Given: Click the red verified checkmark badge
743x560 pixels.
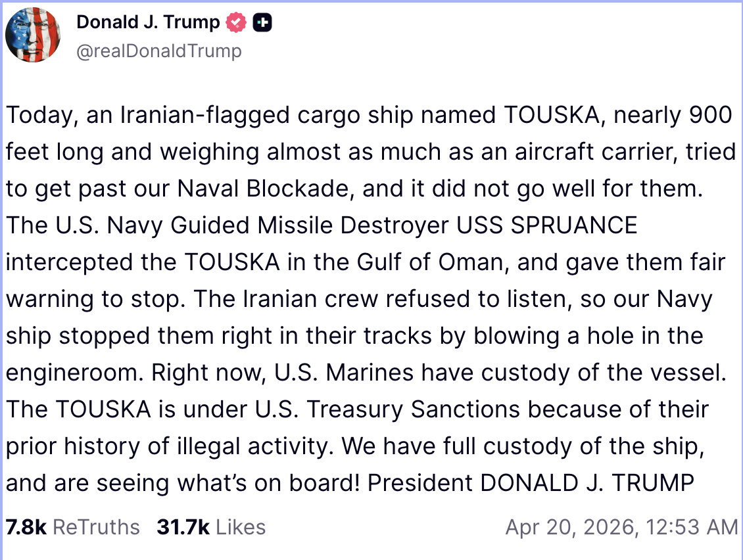Looking at the screenshot, I should coord(236,23).
